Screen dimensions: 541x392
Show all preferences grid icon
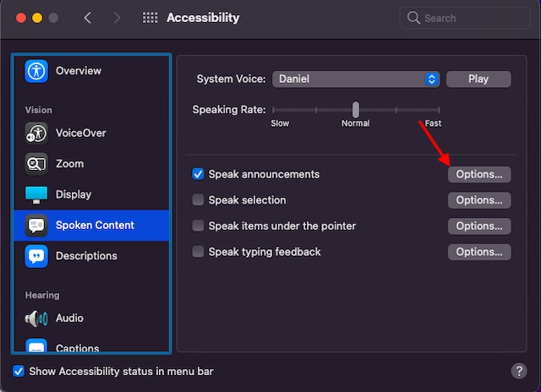click(x=150, y=18)
